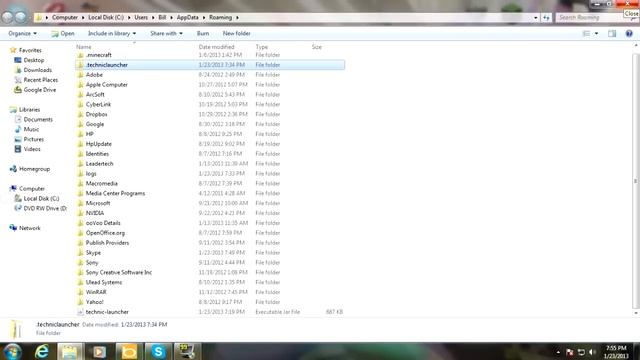Open the view options dropdown arrow
Image resolution: width=640 pixels, height=360 pixels.
[596, 33]
